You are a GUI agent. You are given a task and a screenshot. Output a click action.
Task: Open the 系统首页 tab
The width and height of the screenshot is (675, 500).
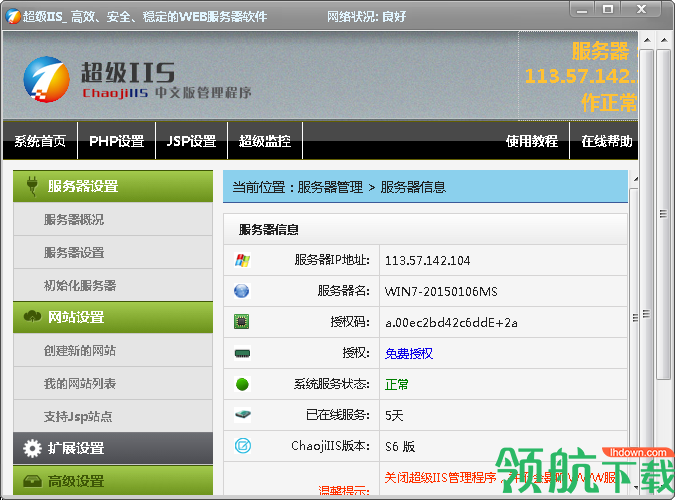[x=40, y=141]
